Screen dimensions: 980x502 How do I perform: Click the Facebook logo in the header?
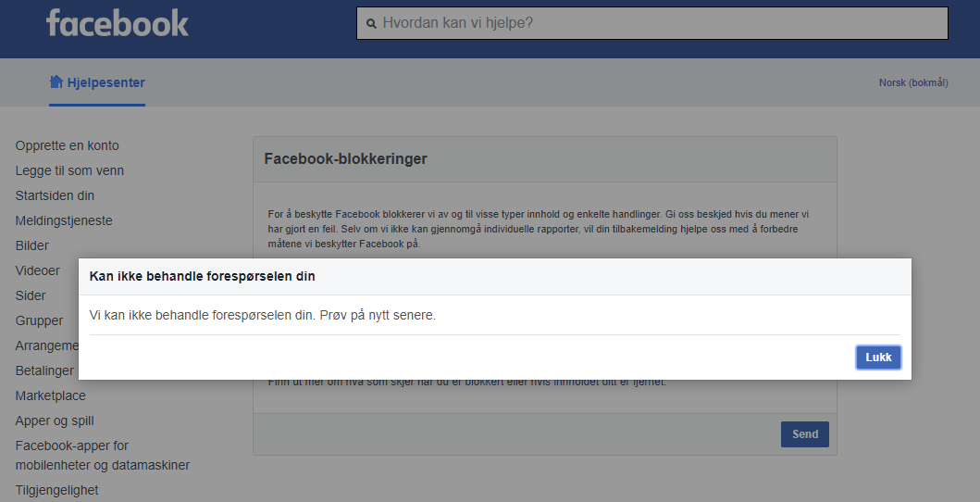pyautogui.click(x=118, y=24)
